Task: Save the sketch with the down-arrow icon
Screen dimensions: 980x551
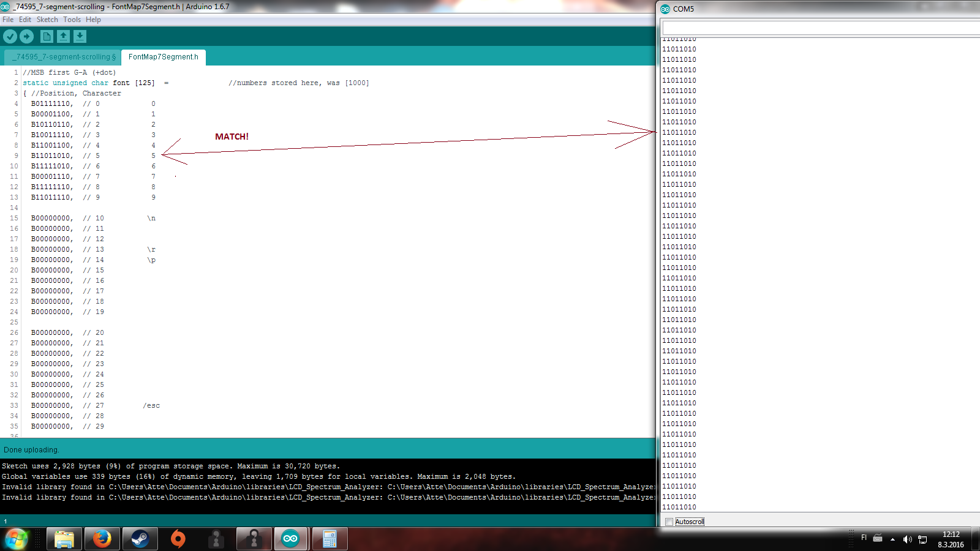Action: [80, 37]
